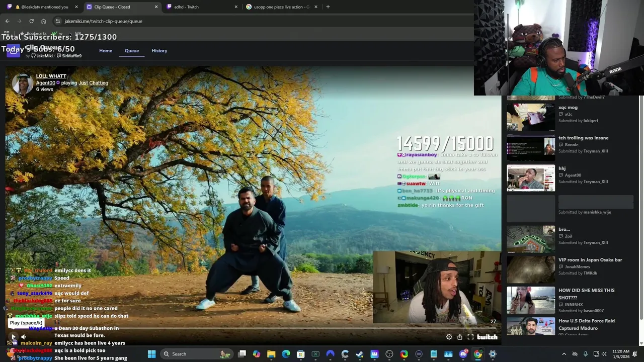Reload the page with the refresh icon
This screenshot has height=362, width=644.
pos(31,21)
